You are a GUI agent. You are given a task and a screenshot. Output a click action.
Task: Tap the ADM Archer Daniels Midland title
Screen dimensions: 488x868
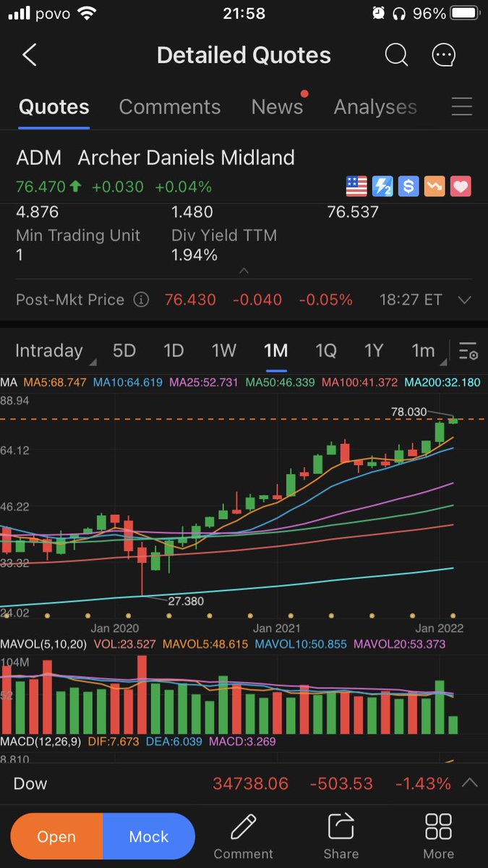155,157
